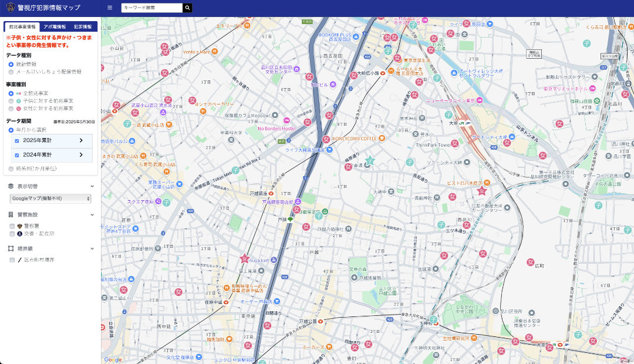Viewport: 634px width, 364px height.
Task: Enable the 交番・駐在所 checkbox
Action: click(x=12, y=234)
